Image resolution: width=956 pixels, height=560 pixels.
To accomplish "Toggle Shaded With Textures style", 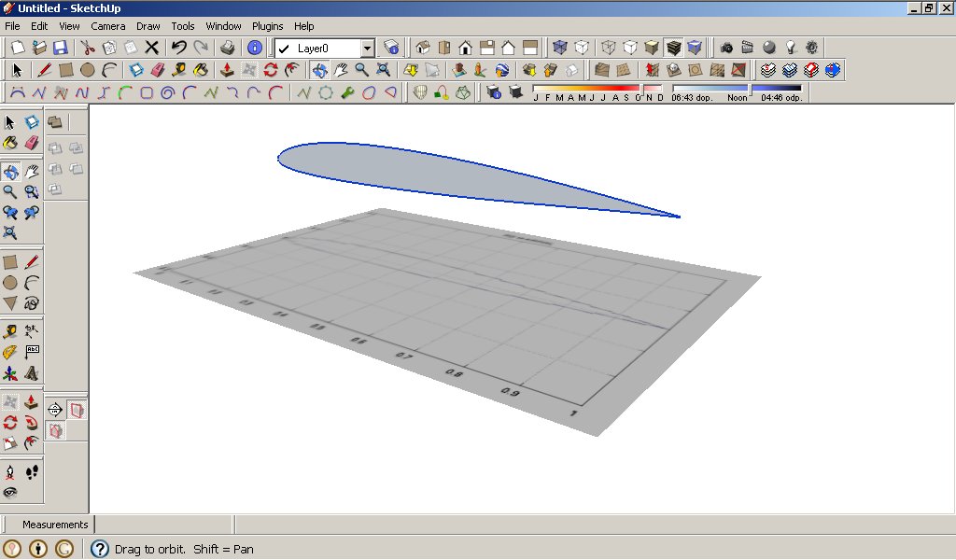I will [673, 48].
